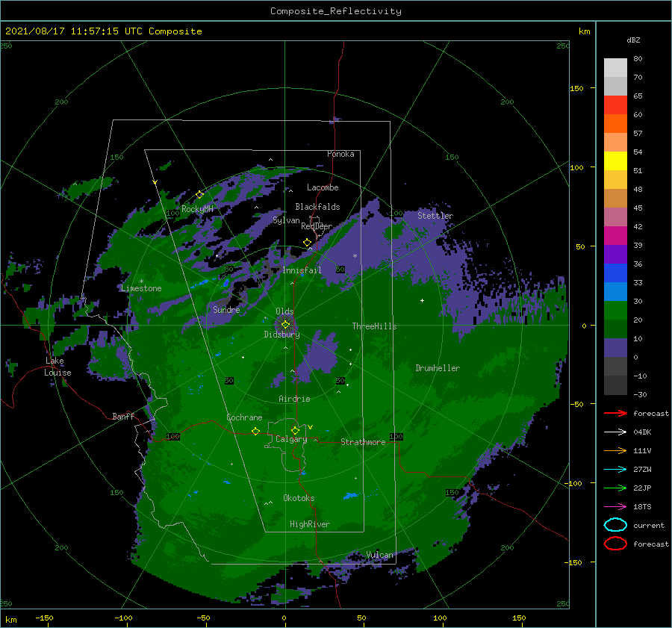Click the white plus marker west of Stettler region

coord(422,300)
